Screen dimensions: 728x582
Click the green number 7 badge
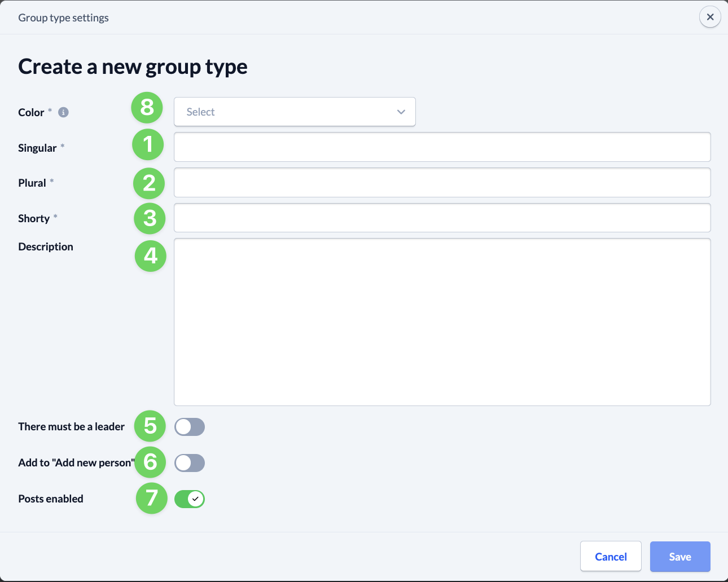[x=152, y=498]
